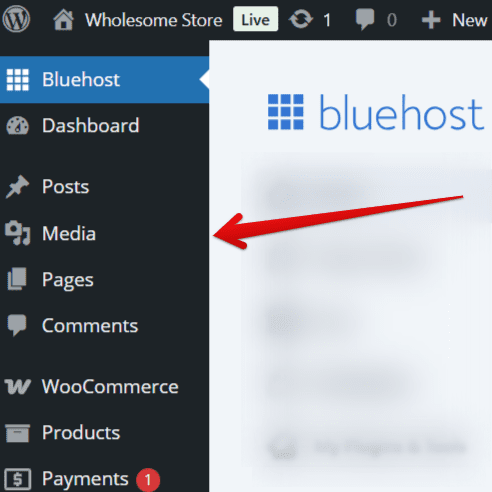Click the red Payments notification badge
The width and height of the screenshot is (492, 492).
point(148,480)
